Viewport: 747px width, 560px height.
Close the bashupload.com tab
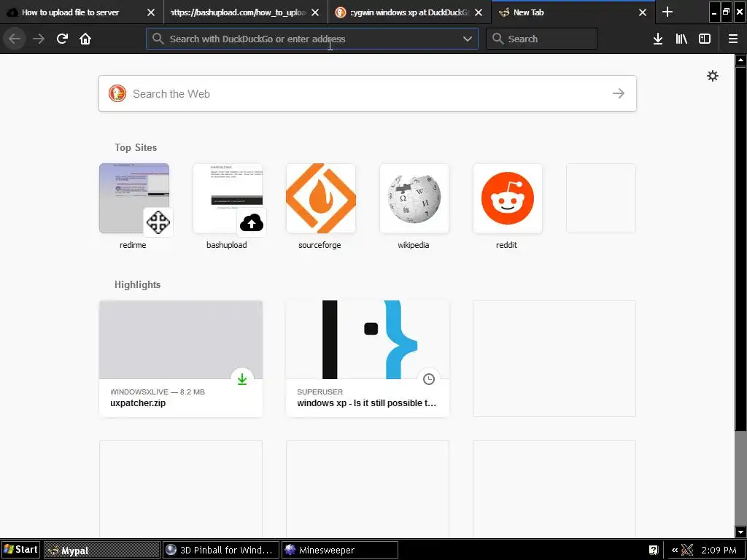click(315, 12)
